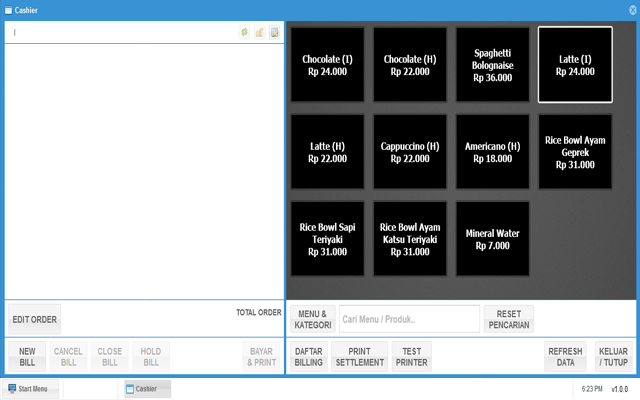This screenshot has height=400, width=640.
Task: Click Print Settlement button
Action: 359,357
